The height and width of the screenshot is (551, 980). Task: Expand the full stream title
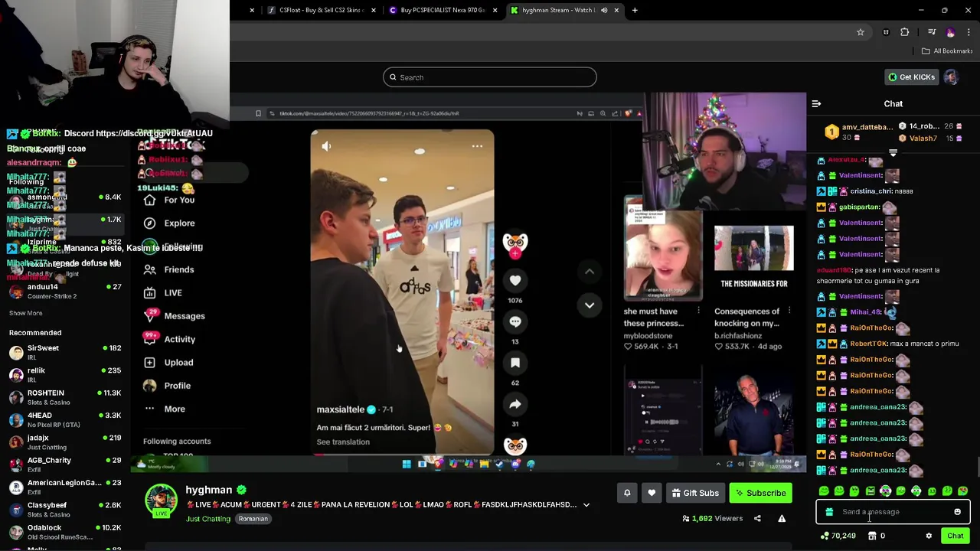click(x=586, y=505)
